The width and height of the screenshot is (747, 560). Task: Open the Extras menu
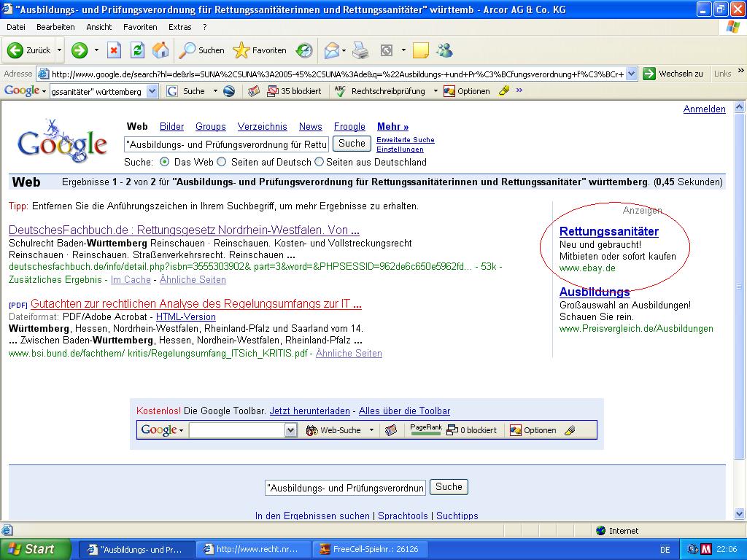point(179,27)
